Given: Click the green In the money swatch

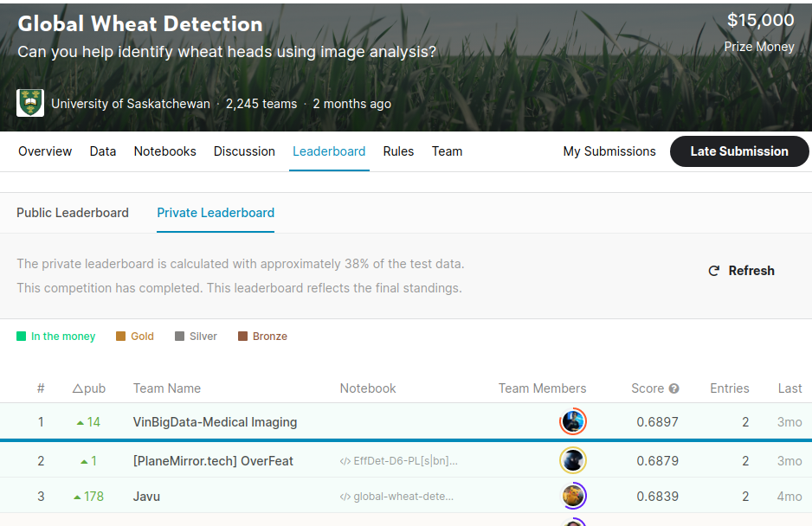Looking at the screenshot, I should (22, 337).
